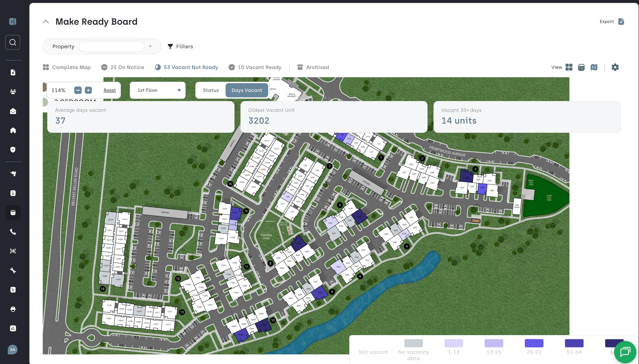
Task: Open the 1st Floor dropdown
Action: tap(157, 90)
